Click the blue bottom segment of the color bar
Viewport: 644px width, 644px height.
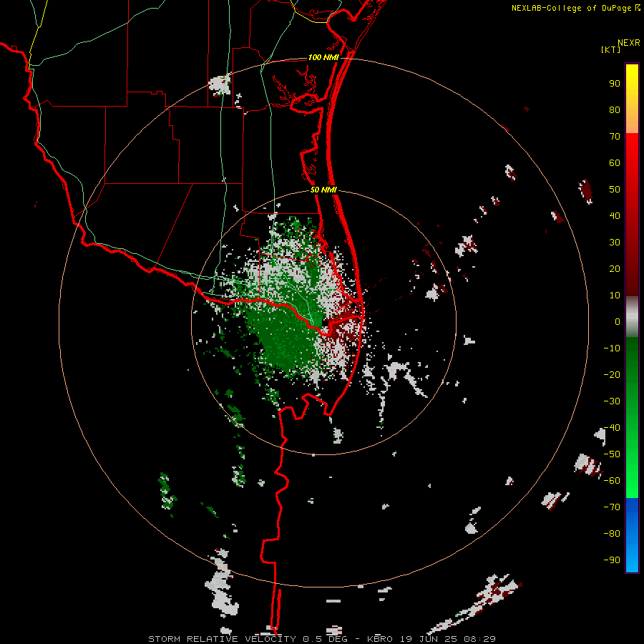point(632,535)
